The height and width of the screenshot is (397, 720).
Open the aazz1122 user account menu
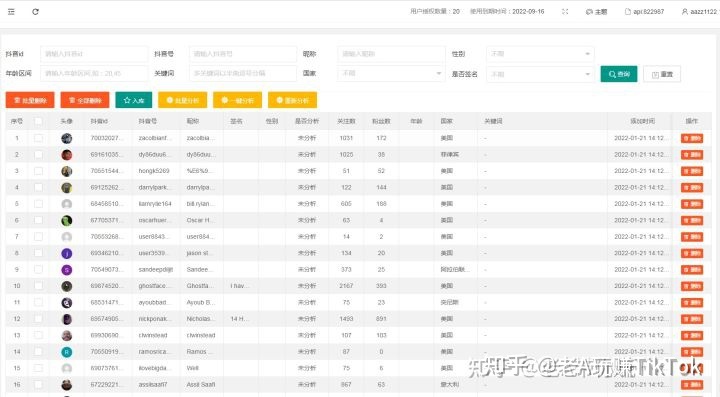point(700,11)
